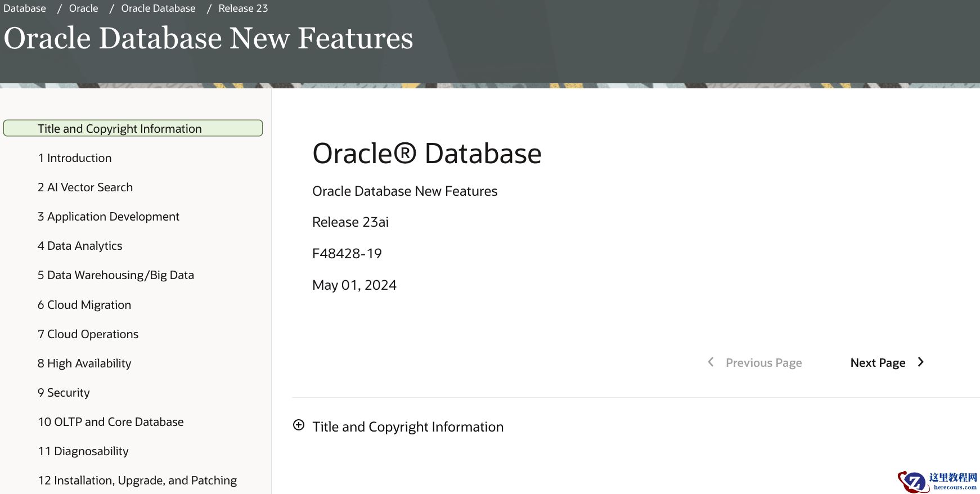This screenshot has width=980, height=494.
Task: Open chapter 12 Installation, Upgrade, and Patching
Action: pos(137,480)
